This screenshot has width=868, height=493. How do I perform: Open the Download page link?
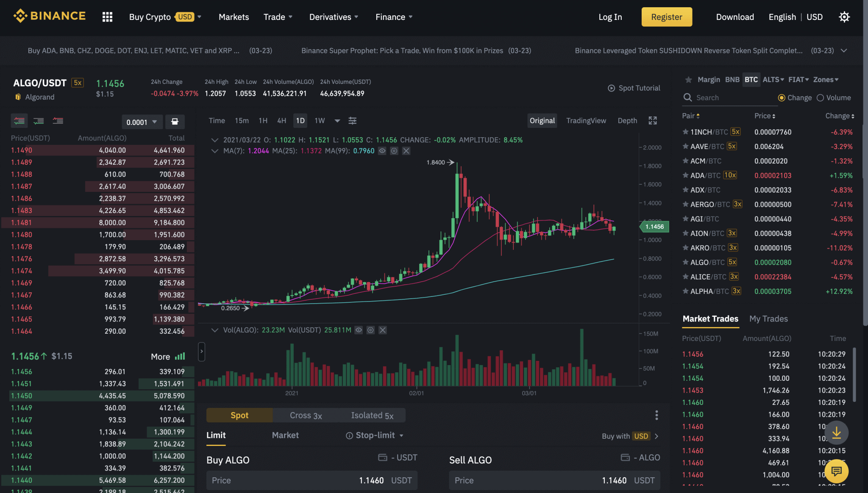735,17
